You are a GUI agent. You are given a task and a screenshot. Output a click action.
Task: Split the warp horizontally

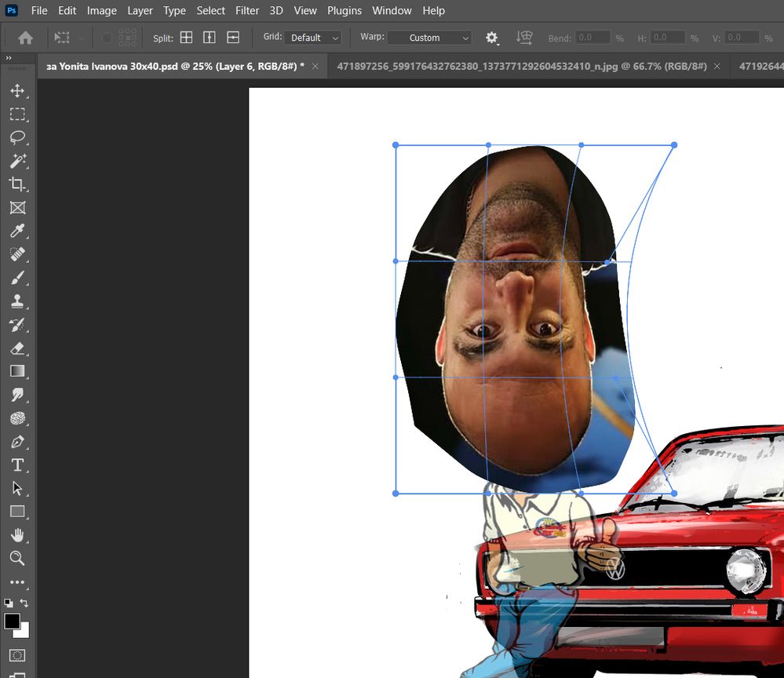click(233, 38)
